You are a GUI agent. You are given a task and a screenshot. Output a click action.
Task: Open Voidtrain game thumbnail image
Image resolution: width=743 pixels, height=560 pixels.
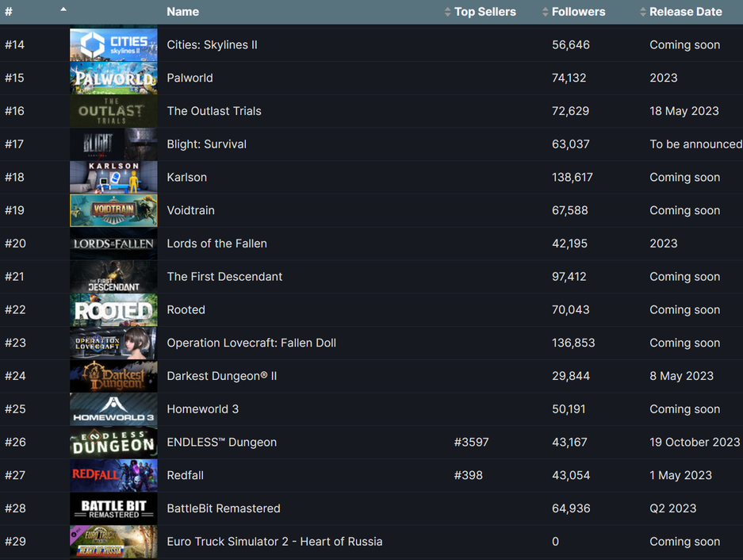113,210
